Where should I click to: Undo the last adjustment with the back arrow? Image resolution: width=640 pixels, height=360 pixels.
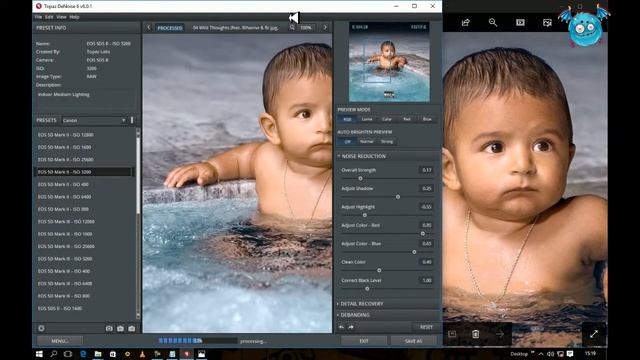pos(341,327)
